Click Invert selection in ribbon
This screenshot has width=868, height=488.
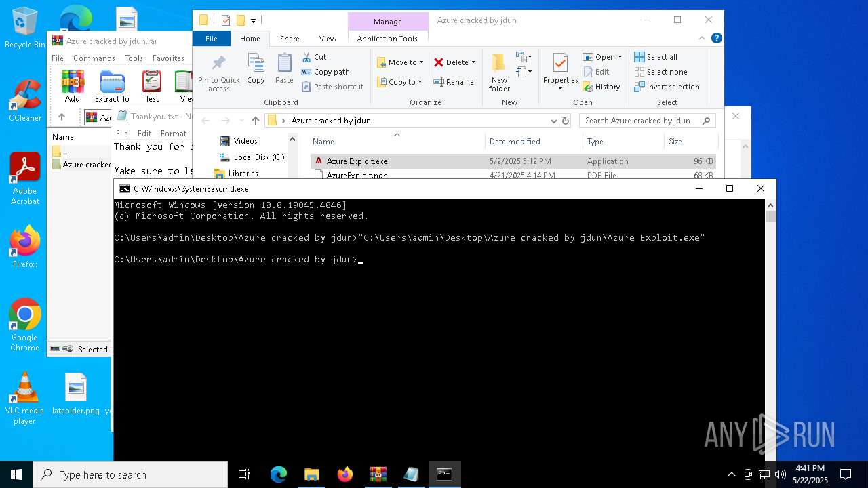click(667, 87)
